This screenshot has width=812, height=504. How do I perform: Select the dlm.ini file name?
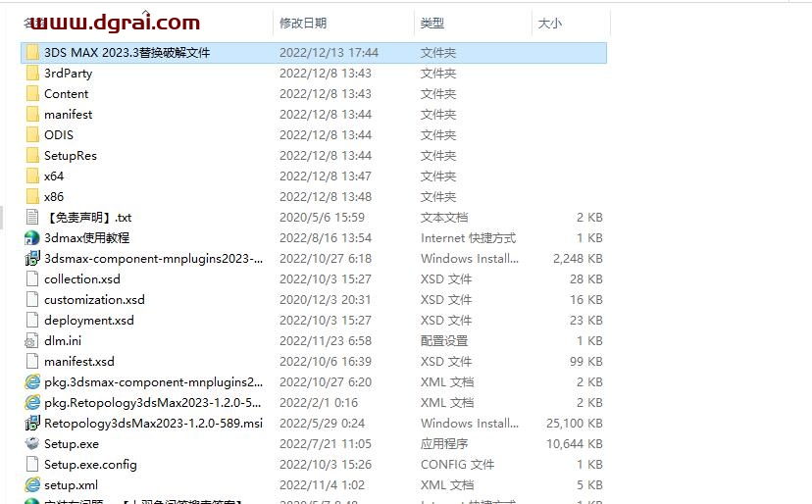63,341
